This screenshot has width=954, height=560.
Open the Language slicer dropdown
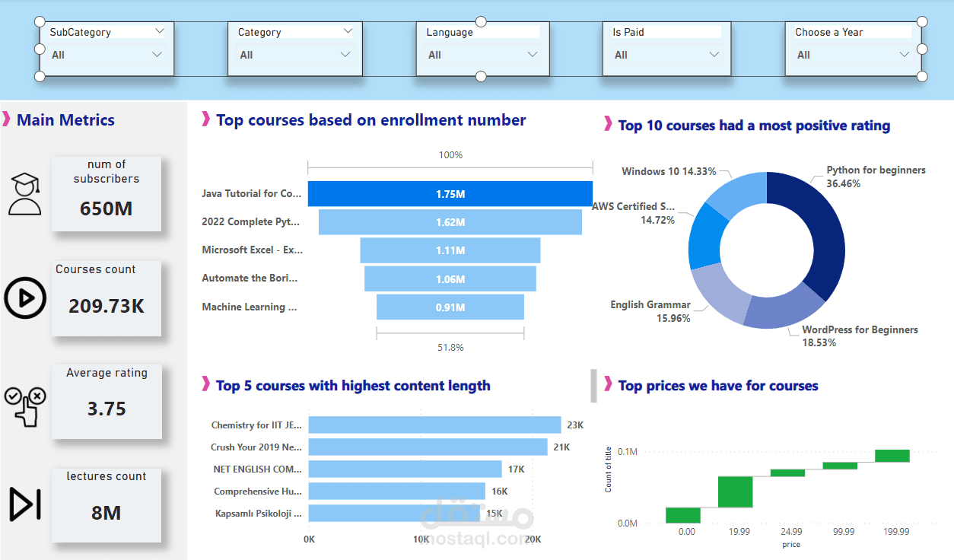(x=533, y=54)
